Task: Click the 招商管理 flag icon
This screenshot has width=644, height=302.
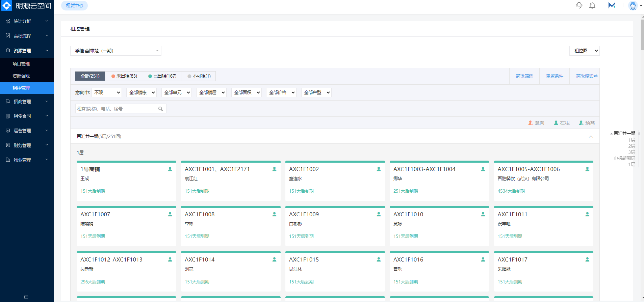Action: [x=8, y=101]
